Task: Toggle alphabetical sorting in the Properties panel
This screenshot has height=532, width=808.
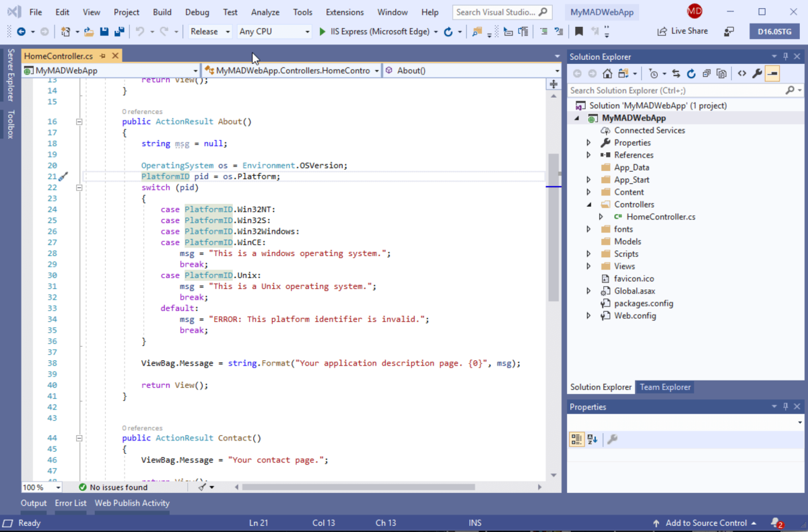Action: (x=592, y=438)
